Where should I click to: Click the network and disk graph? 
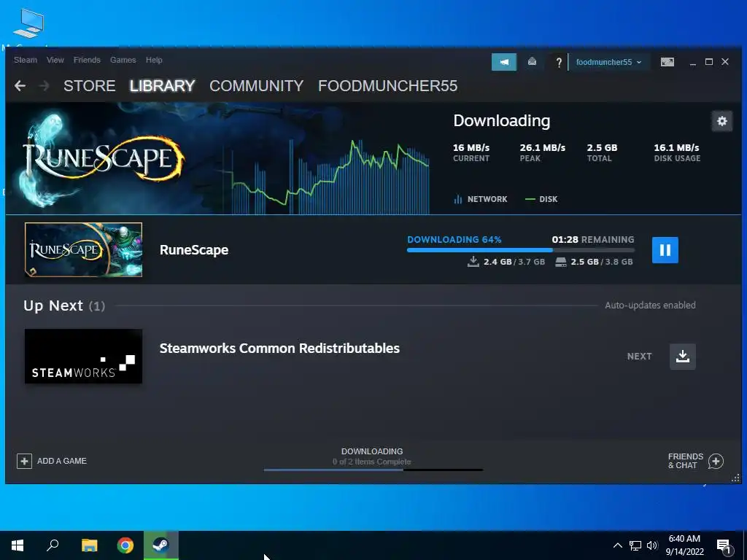[326, 179]
